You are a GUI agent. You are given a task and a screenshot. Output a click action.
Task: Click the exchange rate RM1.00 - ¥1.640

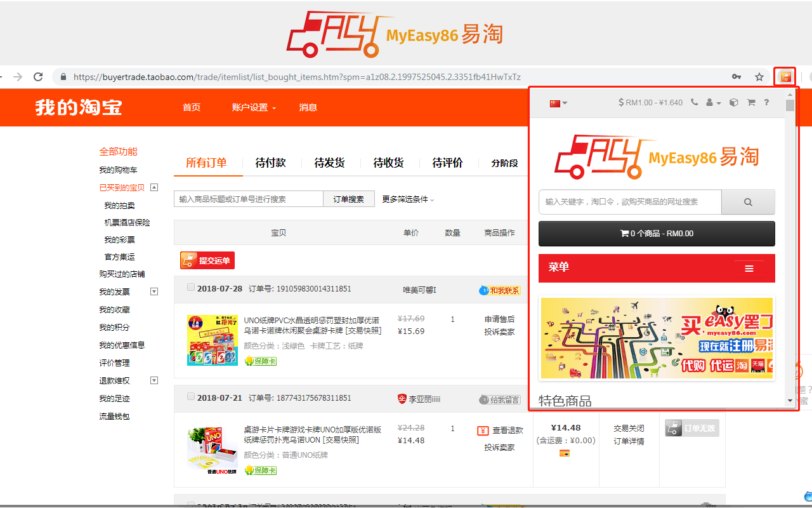[x=651, y=102]
